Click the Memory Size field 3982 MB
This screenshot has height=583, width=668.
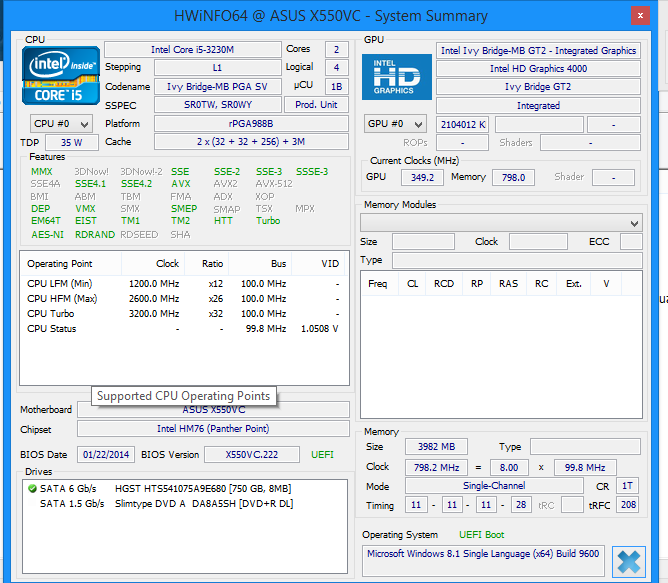point(436,447)
